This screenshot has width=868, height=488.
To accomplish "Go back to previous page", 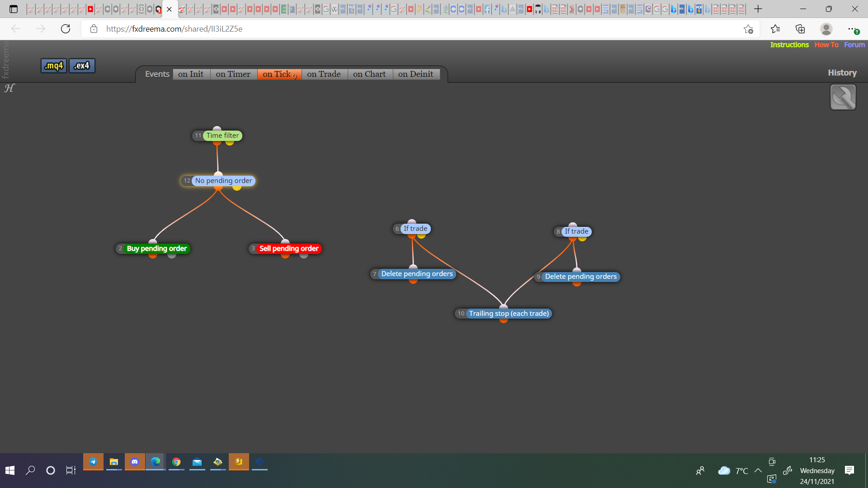I will coord(16,29).
